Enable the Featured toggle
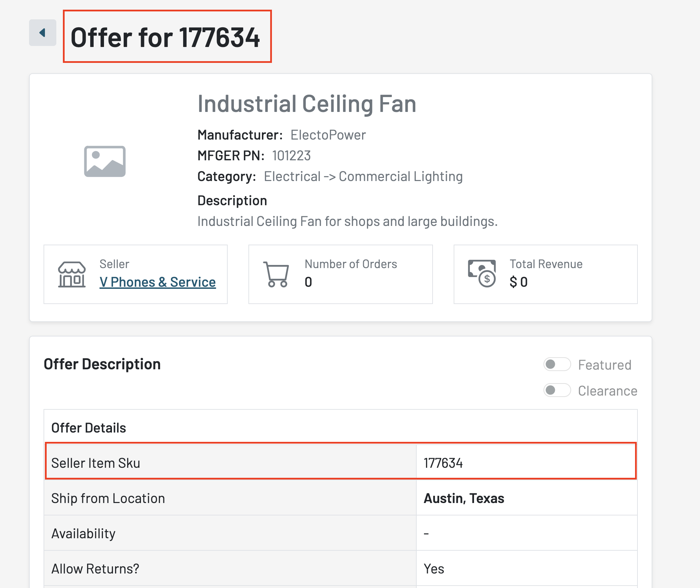The width and height of the screenshot is (700, 588). coord(557,364)
